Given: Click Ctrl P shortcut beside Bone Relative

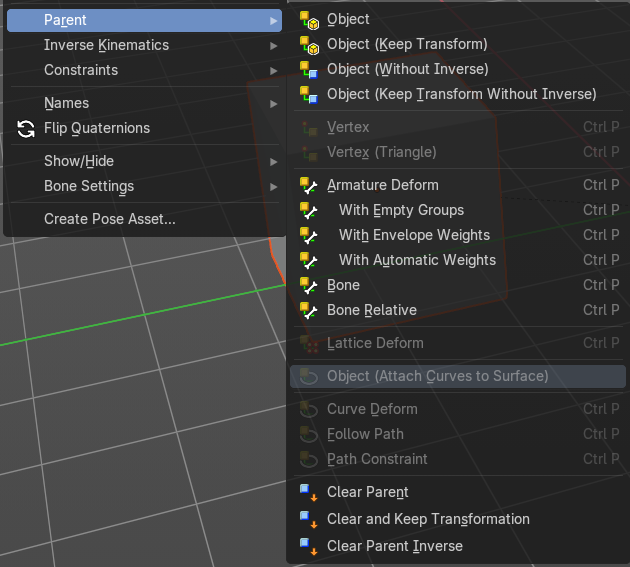Looking at the screenshot, I should (x=601, y=309).
